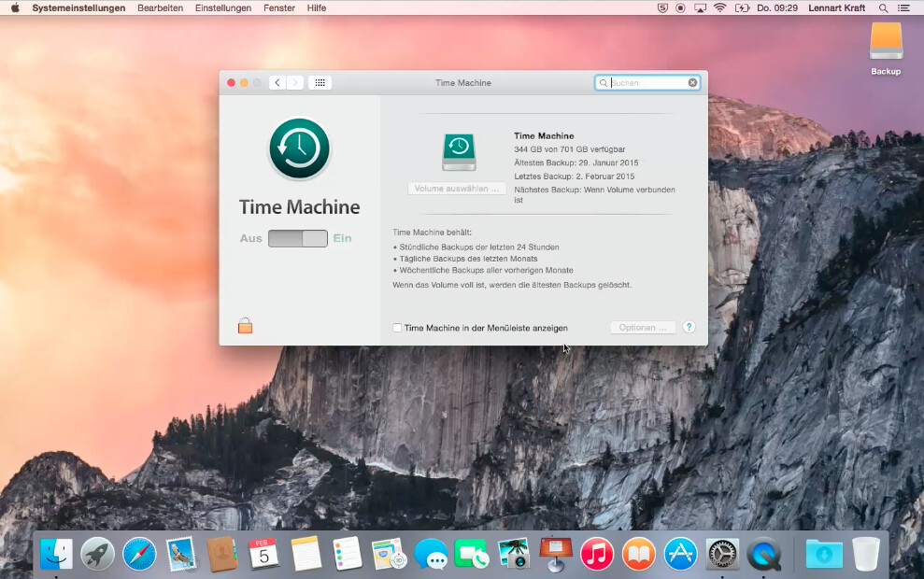This screenshot has width=924, height=579.
Task: Open the Trash from the Dock
Action: pyautogui.click(x=865, y=554)
